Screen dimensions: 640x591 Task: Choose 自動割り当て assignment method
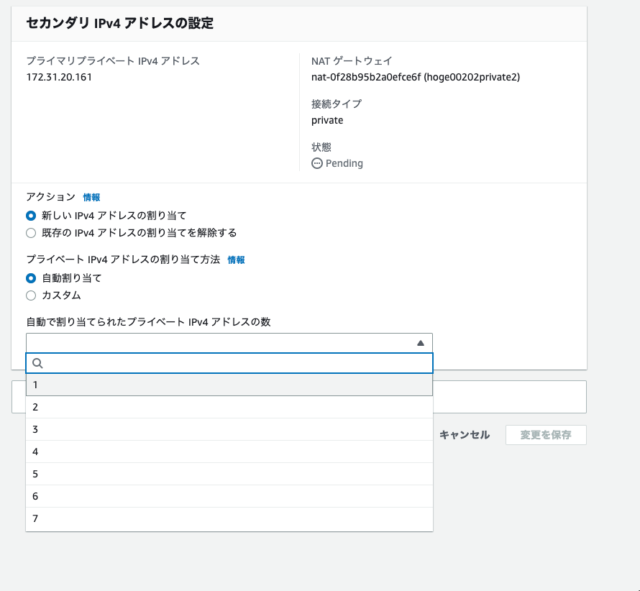click(31, 278)
